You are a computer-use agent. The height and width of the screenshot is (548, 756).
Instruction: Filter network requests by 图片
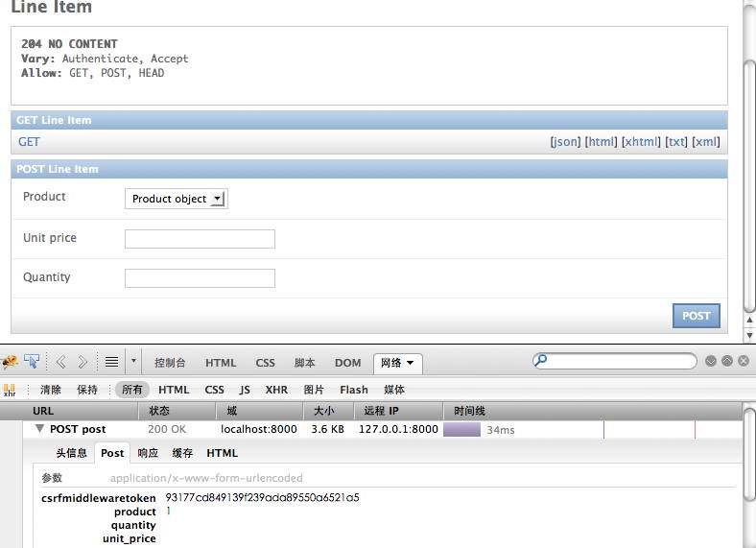click(x=314, y=390)
